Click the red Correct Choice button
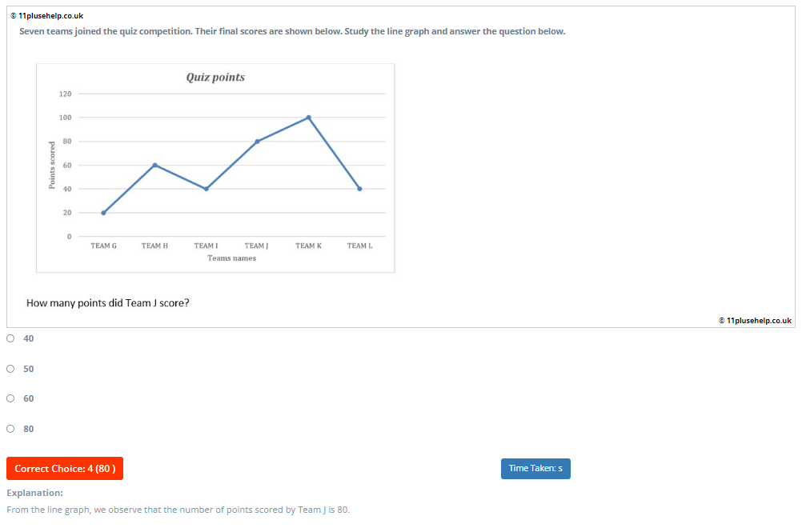The height and width of the screenshot is (532, 806). pos(65,468)
